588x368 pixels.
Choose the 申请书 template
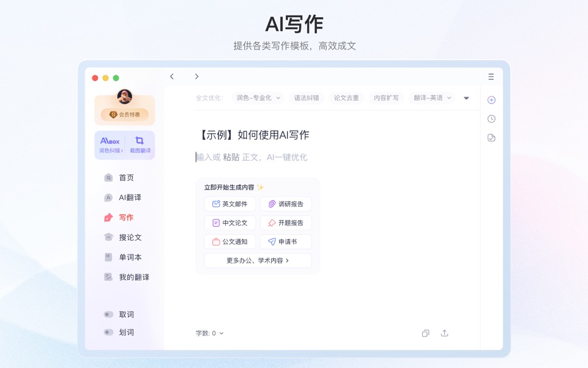click(286, 242)
